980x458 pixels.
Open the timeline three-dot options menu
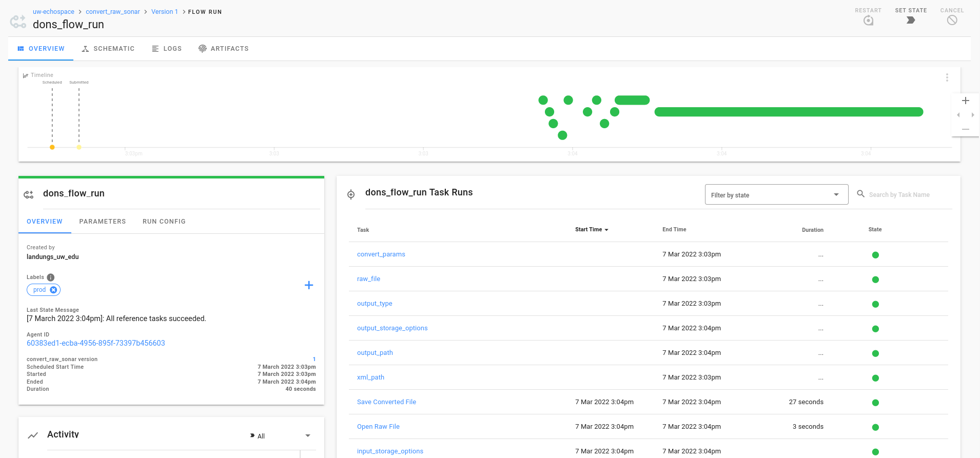(x=947, y=77)
